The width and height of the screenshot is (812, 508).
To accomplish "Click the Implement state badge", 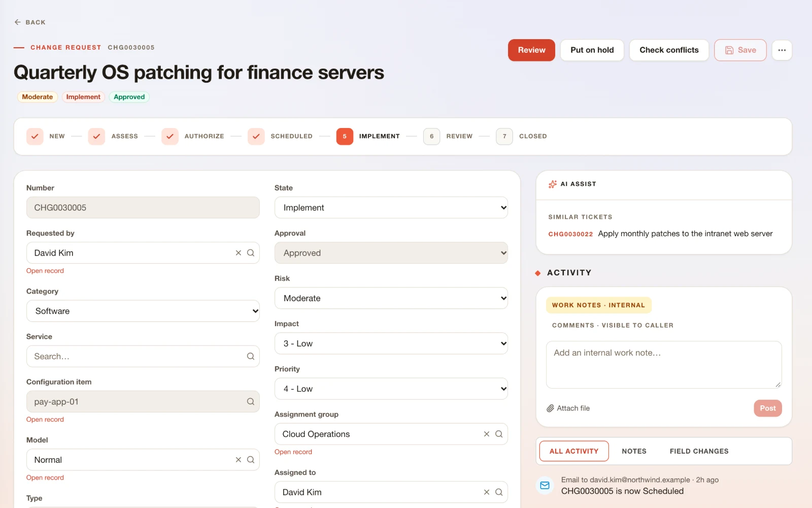I will pyautogui.click(x=83, y=97).
